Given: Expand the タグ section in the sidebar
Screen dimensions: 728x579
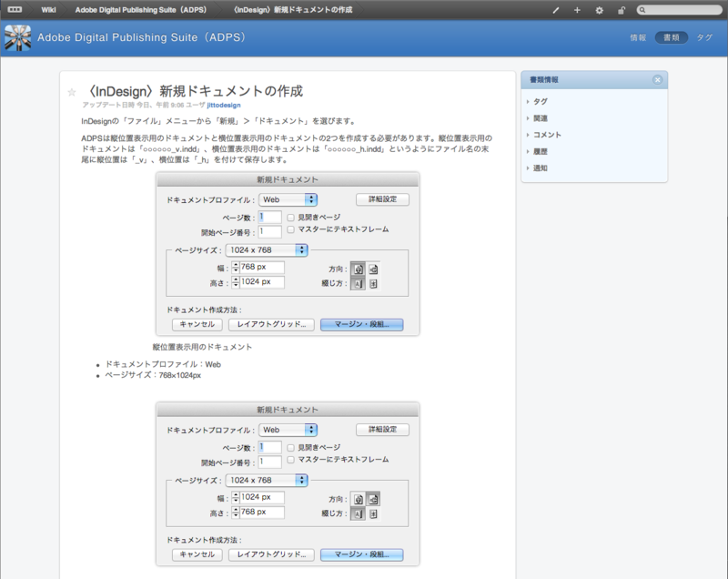Looking at the screenshot, I should pos(538,101).
